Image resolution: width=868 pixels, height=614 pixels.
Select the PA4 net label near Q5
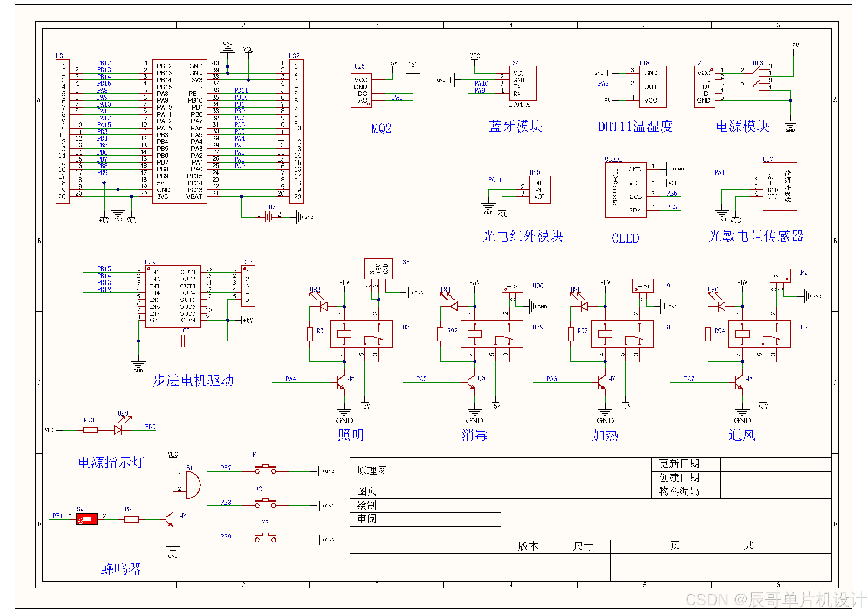coord(291,379)
